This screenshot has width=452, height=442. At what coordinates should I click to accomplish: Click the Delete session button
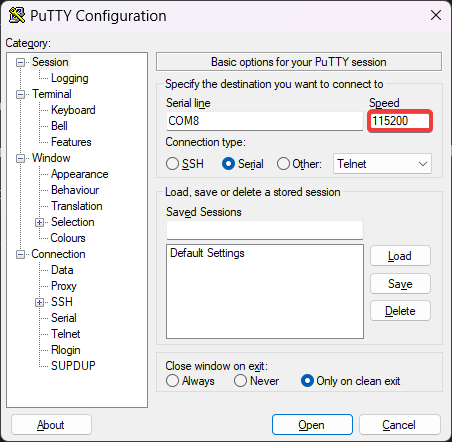pos(400,311)
